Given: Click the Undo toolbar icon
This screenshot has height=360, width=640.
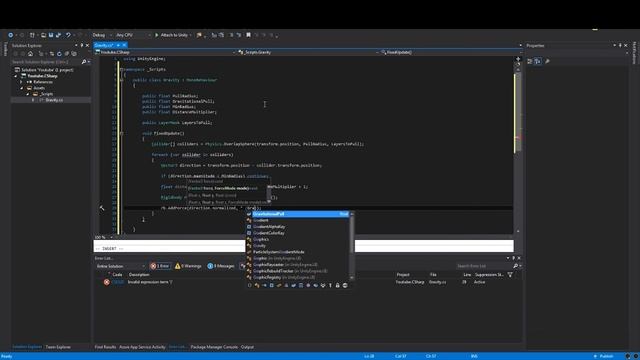Looking at the screenshot, I should pyautogui.click(x=68, y=35).
